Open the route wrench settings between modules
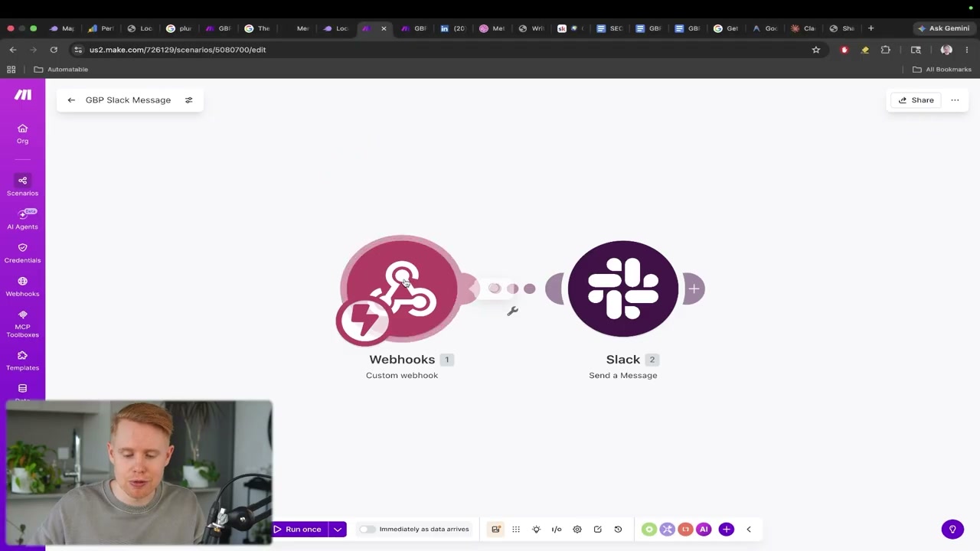Screen dimensions: 980x551 [x=512, y=311]
